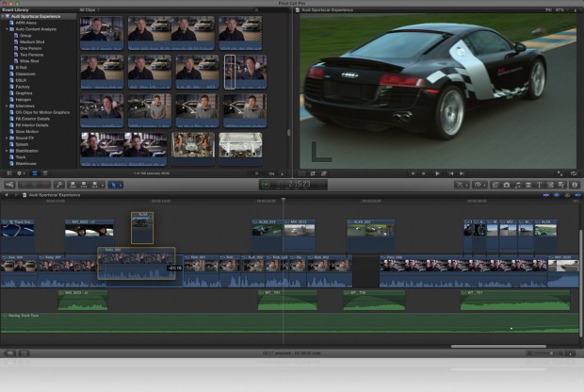Select the Factory keyword collection
584x392 pixels.
(x=23, y=87)
